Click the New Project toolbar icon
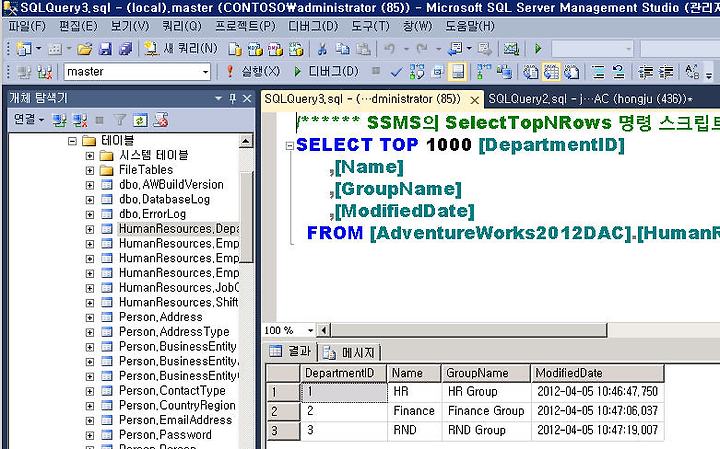Image resolution: width=720 pixels, height=449 pixels. tap(23, 48)
